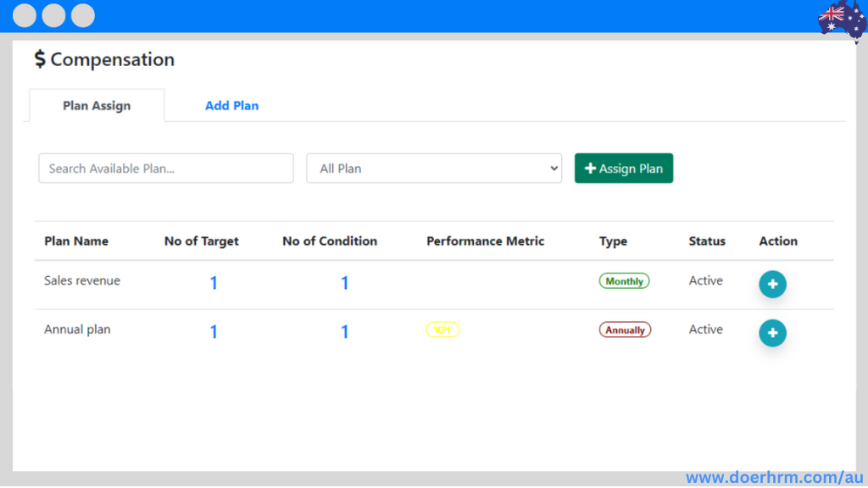Click Active status in Annual plan row
Screen dimensions: 868x488
tap(706, 330)
